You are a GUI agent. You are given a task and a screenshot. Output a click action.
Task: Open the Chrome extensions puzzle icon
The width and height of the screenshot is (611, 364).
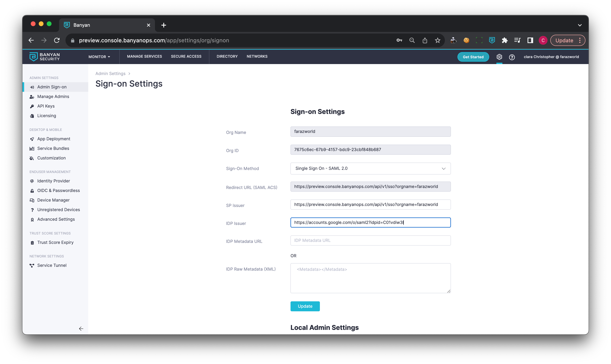[x=505, y=41]
